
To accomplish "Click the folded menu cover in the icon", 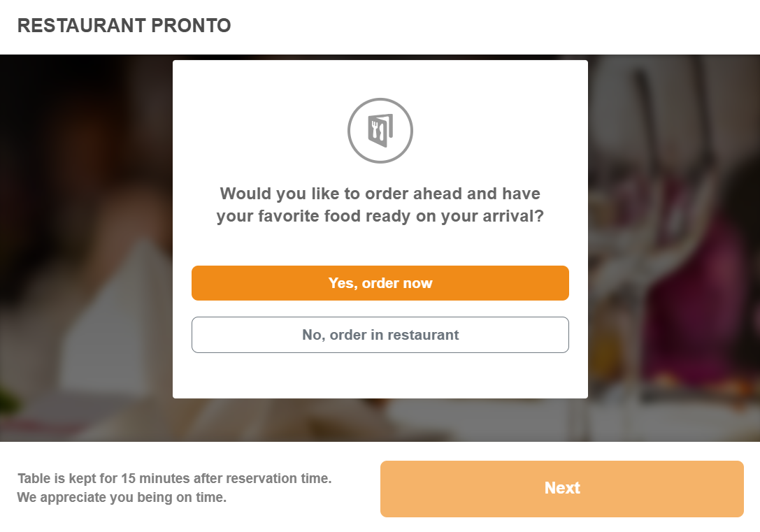I will pyautogui.click(x=371, y=140).
